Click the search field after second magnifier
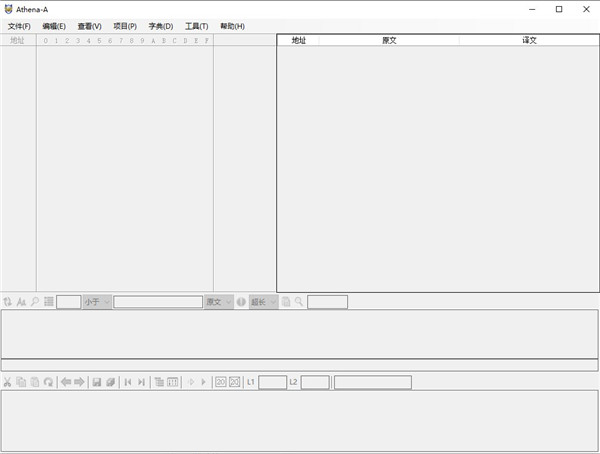 [328, 302]
